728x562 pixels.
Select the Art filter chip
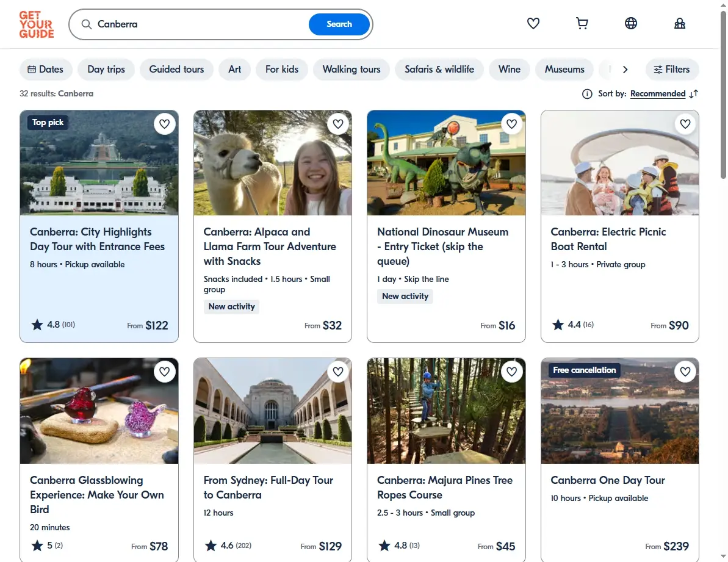(x=234, y=69)
